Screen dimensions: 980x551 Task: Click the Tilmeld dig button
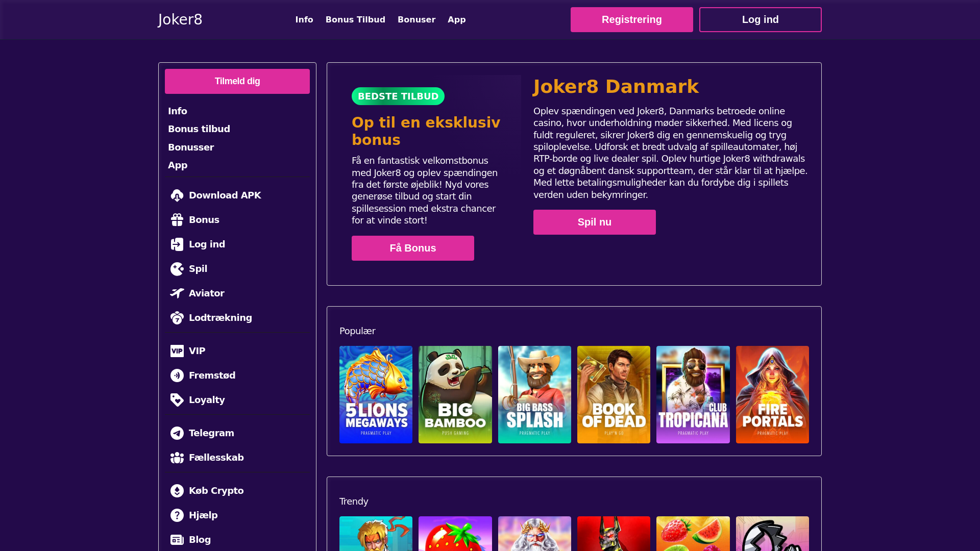(237, 81)
